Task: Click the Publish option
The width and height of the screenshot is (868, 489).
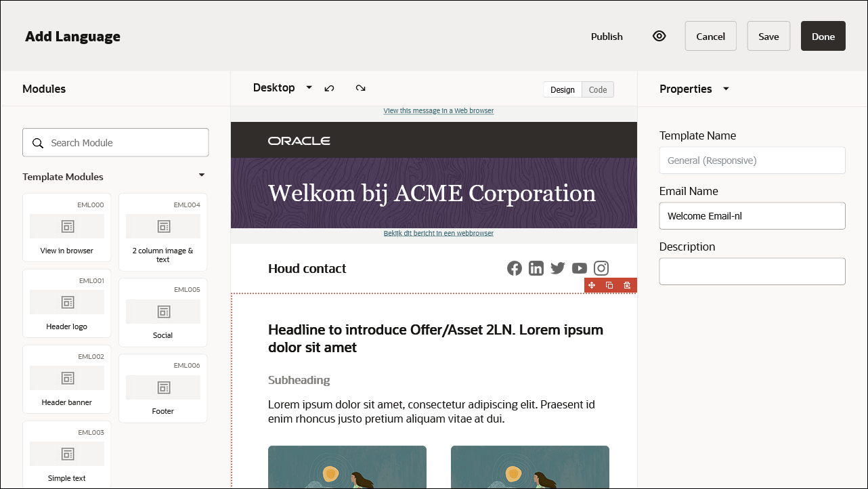Action: click(606, 37)
